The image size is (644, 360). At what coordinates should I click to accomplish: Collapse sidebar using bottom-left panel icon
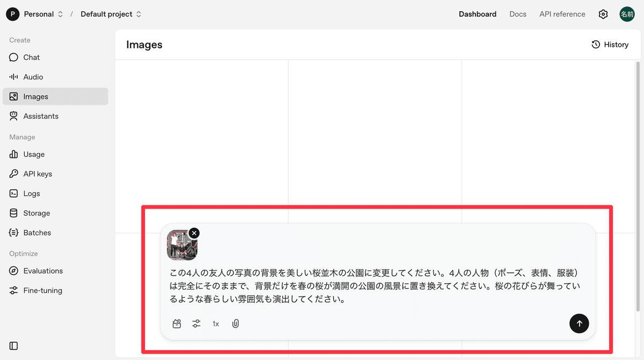14,346
